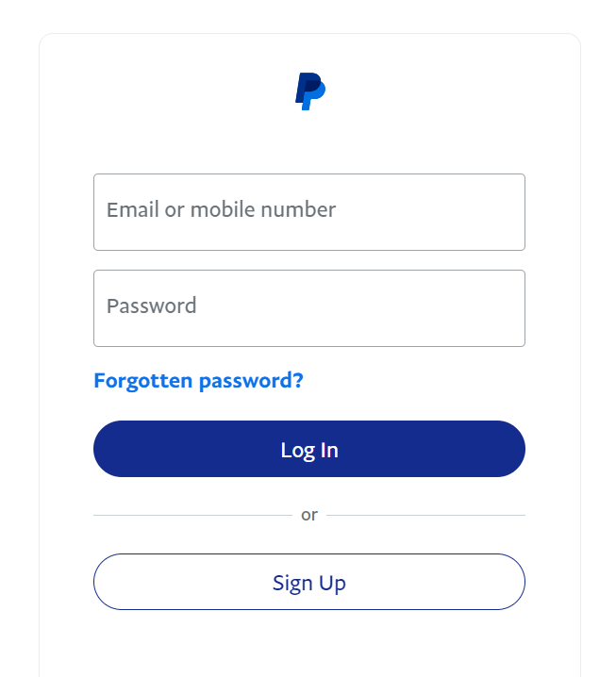This screenshot has width=616, height=677.
Task: Click the "Password" placeholder label
Action: pos(152,306)
